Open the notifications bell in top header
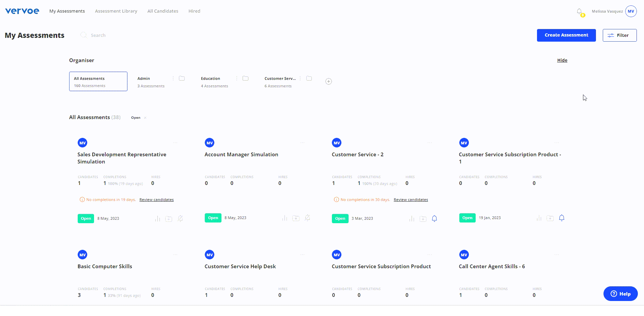 click(579, 12)
